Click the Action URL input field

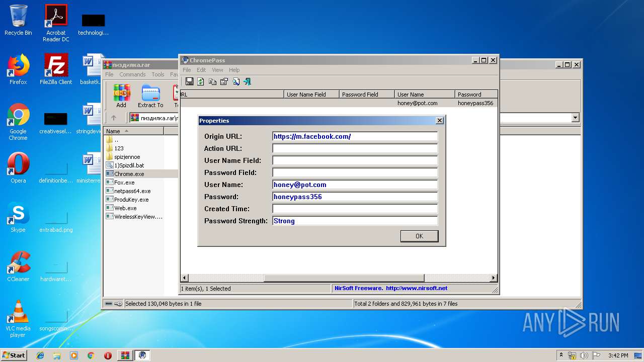pyautogui.click(x=355, y=148)
